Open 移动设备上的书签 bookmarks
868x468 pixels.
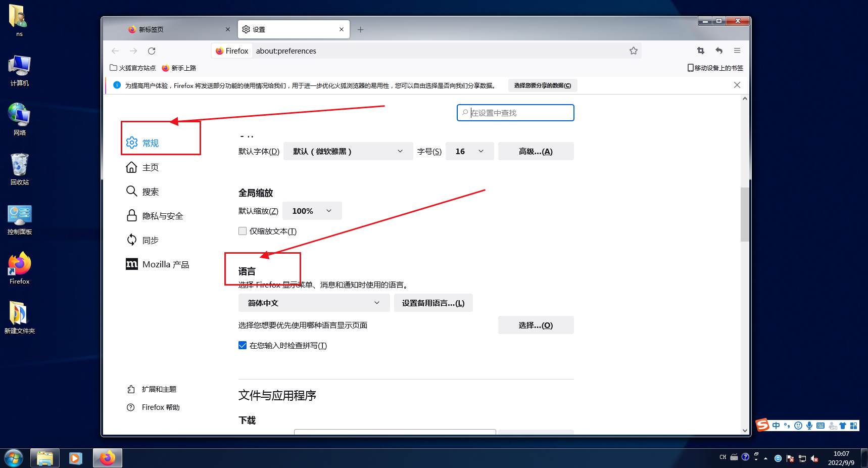click(x=715, y=68)
